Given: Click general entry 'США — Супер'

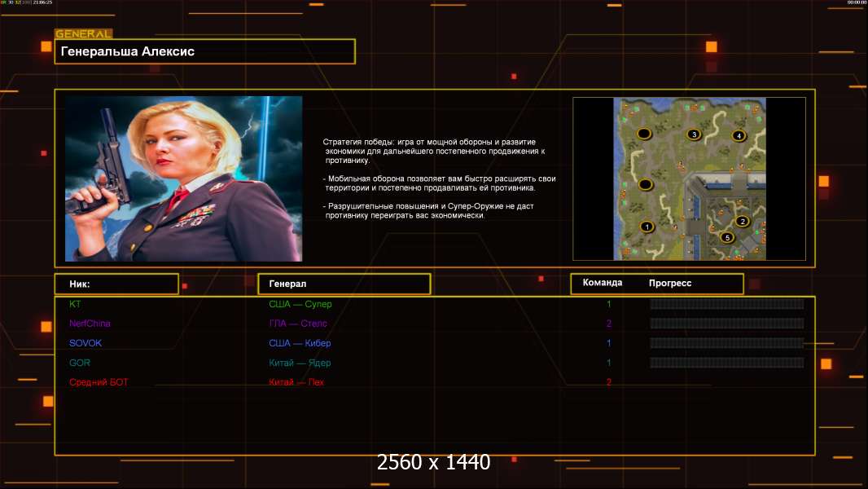Looking at the screenshot, I should click(x=300, y=304).
